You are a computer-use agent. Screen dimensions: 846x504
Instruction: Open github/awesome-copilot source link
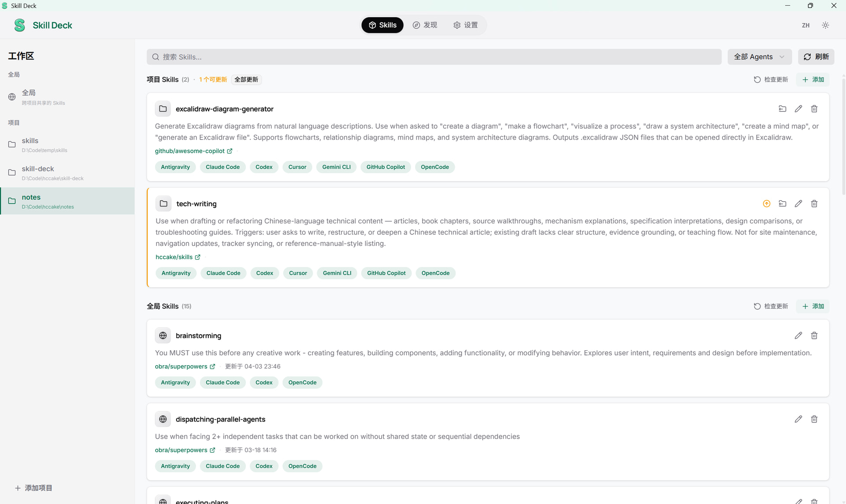point(193,151)
